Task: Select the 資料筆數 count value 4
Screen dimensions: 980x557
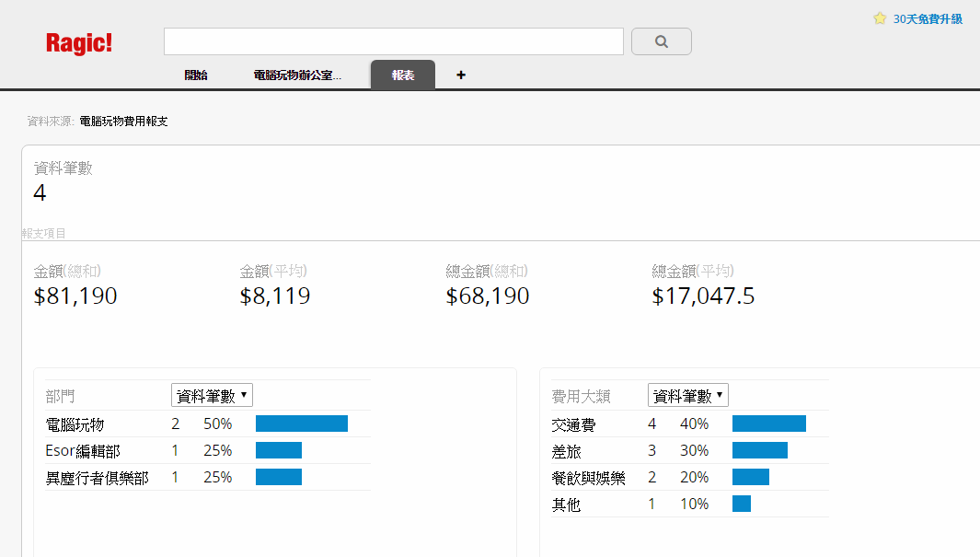Action: coord(40,192)
